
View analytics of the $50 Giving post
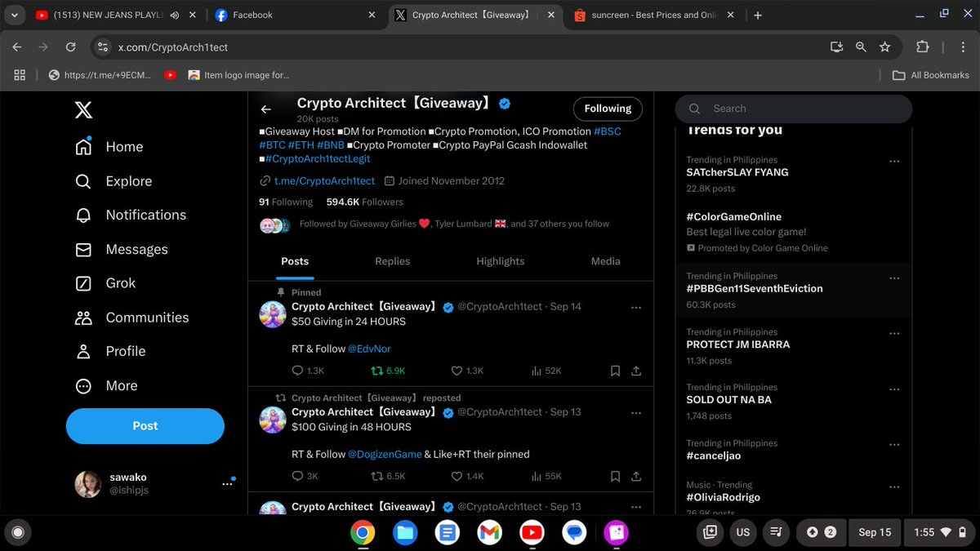(x=546, y=371)
